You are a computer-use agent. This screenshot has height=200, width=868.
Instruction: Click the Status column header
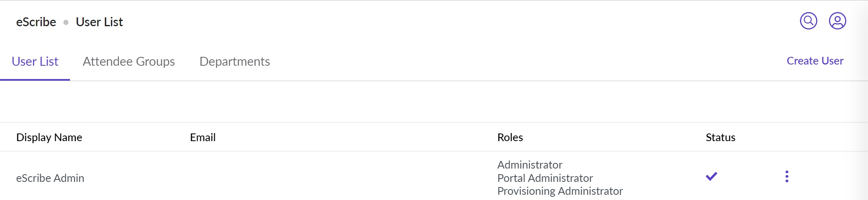[720, 137]
